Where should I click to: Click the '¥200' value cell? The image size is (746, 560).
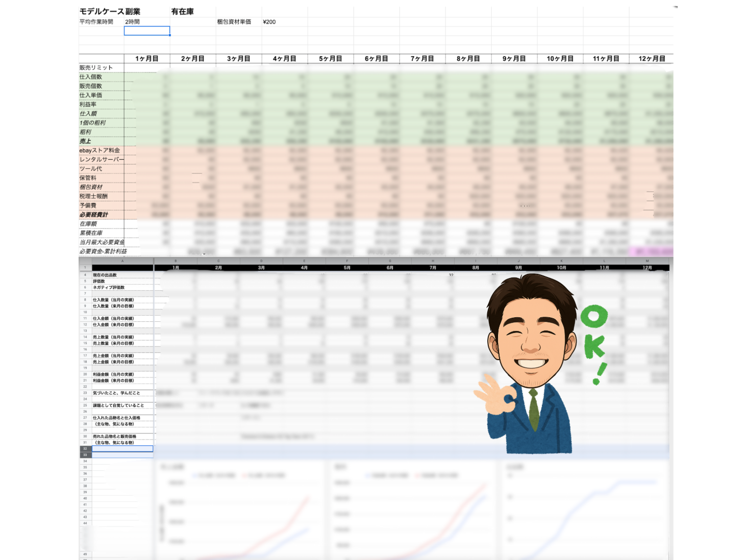click(x=269, y=21)
